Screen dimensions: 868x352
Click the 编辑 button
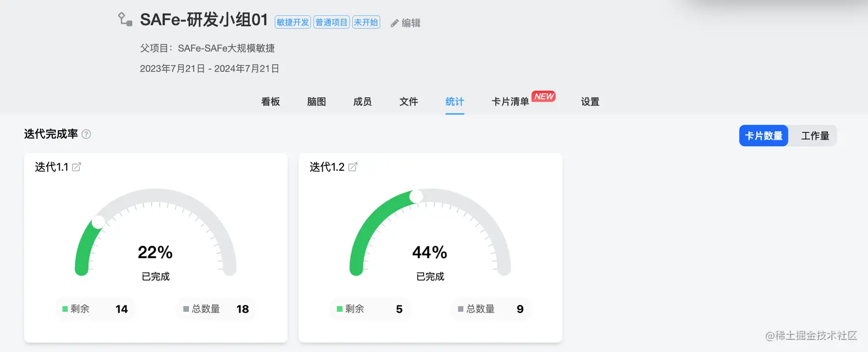[x=410, y=22]
